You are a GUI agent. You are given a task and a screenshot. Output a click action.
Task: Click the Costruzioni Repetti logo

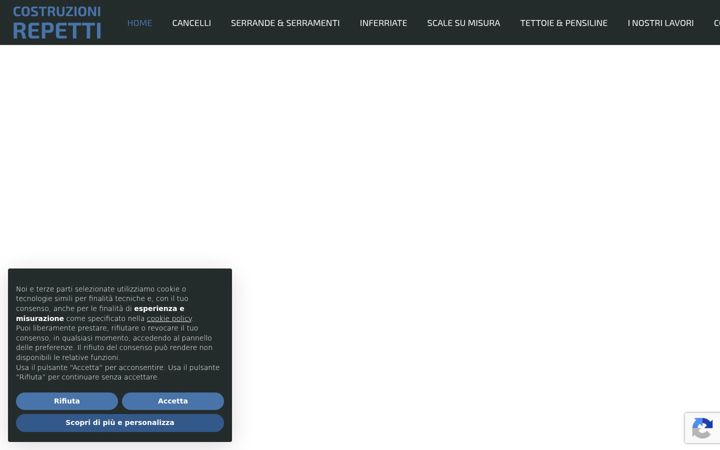[57, 22]
